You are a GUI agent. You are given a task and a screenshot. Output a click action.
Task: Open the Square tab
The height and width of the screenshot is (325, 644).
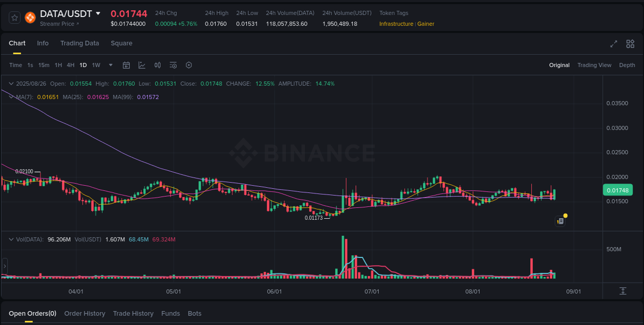[122, 43]
